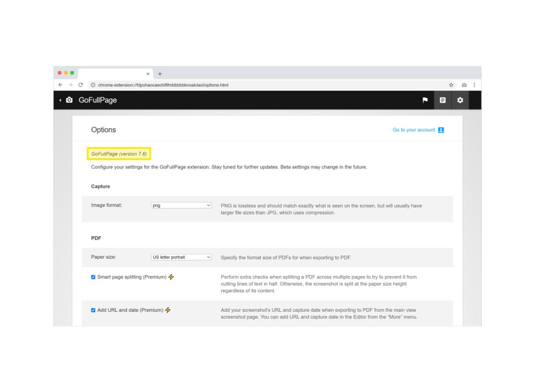
Task: Click the flag icon in the header
Action: [425, 100]
